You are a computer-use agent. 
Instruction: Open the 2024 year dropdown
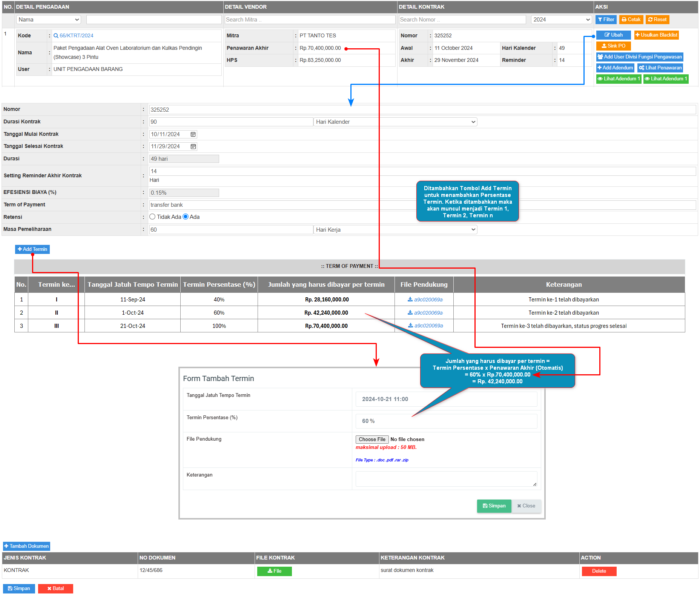click(561, 20)
